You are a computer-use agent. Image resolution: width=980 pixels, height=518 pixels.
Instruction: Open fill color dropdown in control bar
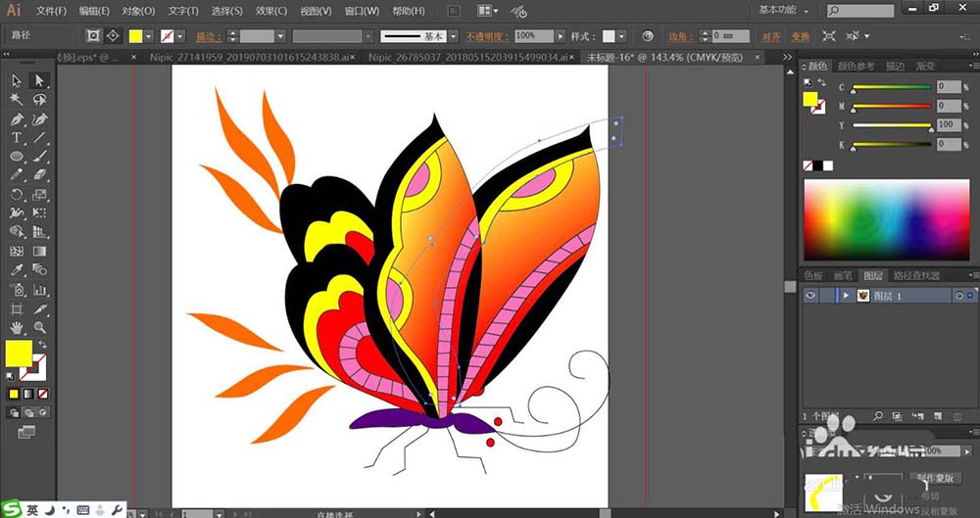click(148, 36)
